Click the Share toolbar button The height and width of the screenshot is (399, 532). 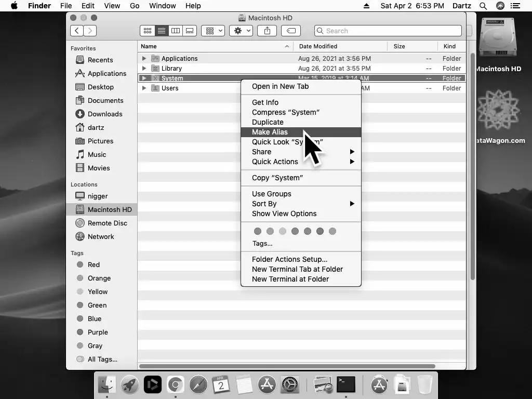(267, 31)
